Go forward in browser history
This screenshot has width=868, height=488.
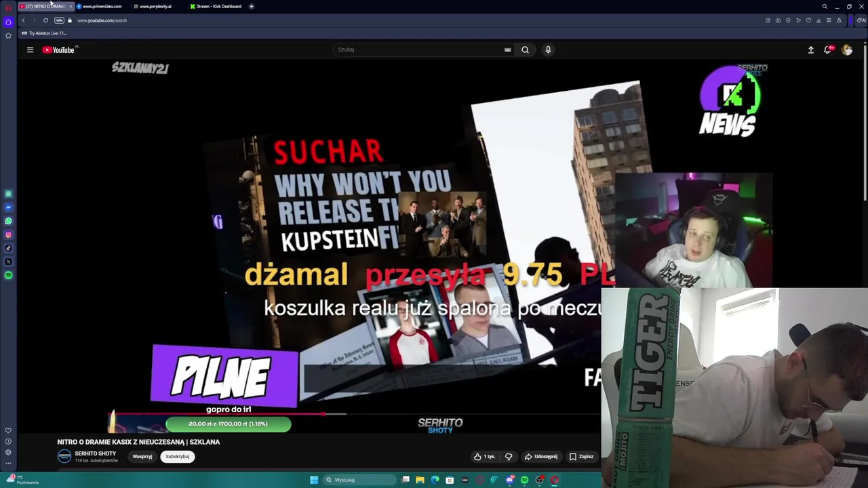coord(34,20)
